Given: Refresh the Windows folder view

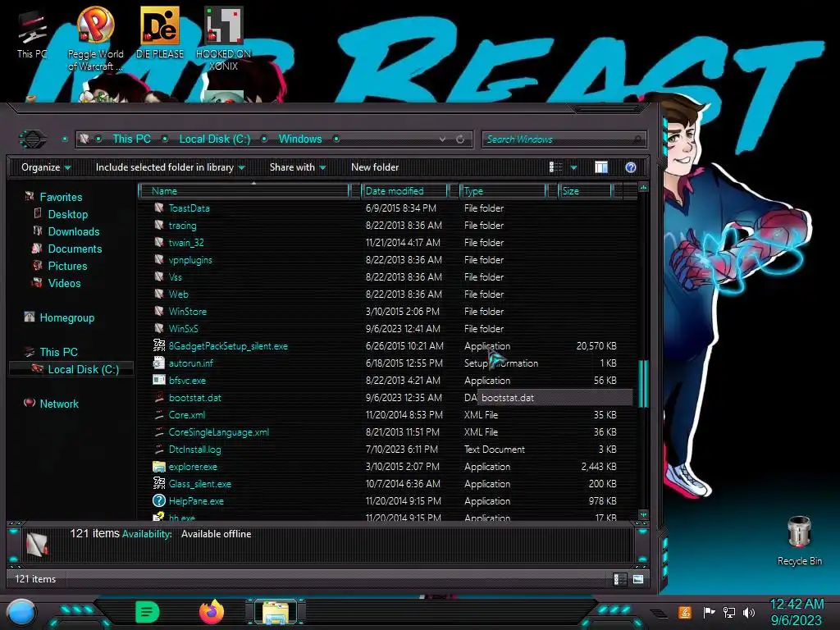Looking at the screenshot, I should click(460, 139).
